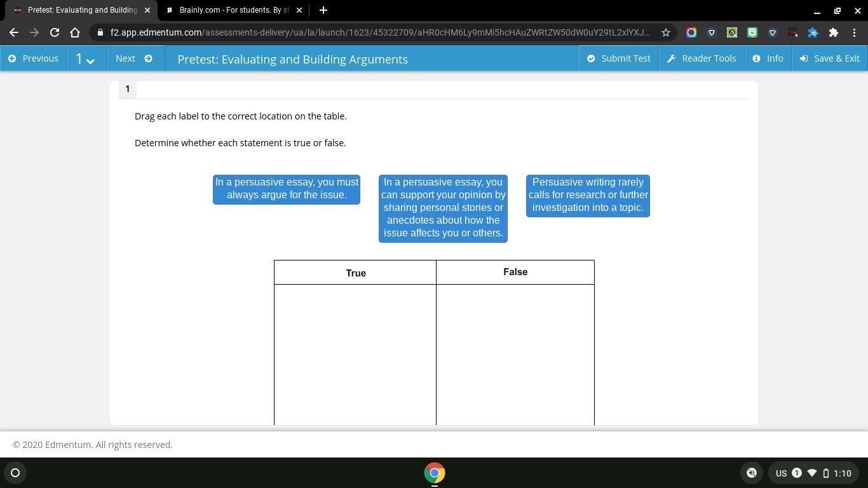Click the yellow-green extension icon
The width and height of the screenshot is (868, 488).
click(732, 32)
